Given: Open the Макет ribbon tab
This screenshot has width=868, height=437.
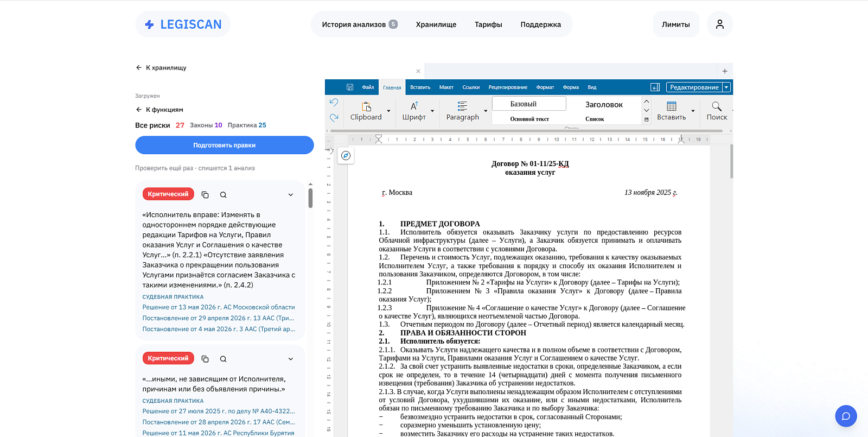Looking at the screenshot, I should pos(446,87).
